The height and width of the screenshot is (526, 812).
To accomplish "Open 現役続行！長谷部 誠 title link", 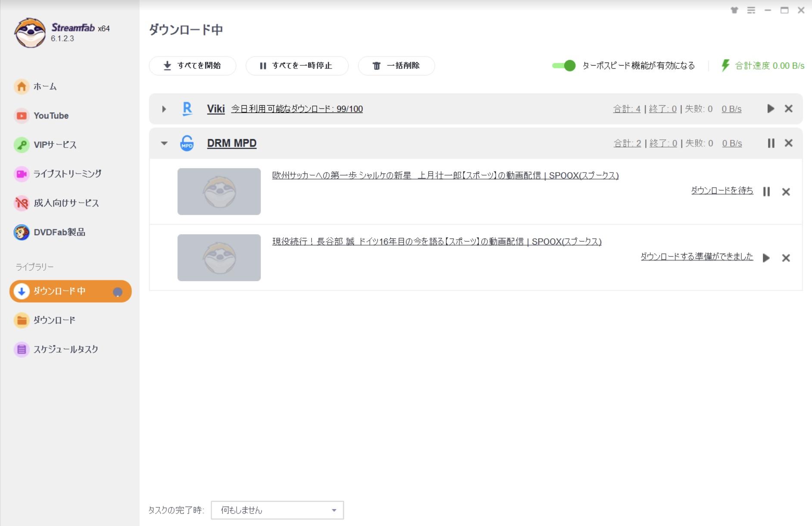I will tap(437, 241).
